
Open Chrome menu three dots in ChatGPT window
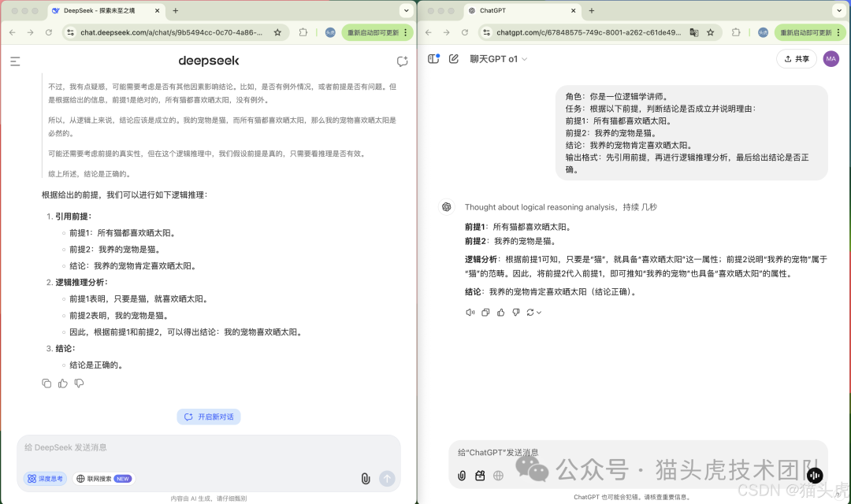pyautogui.click(x=838, y=32)
